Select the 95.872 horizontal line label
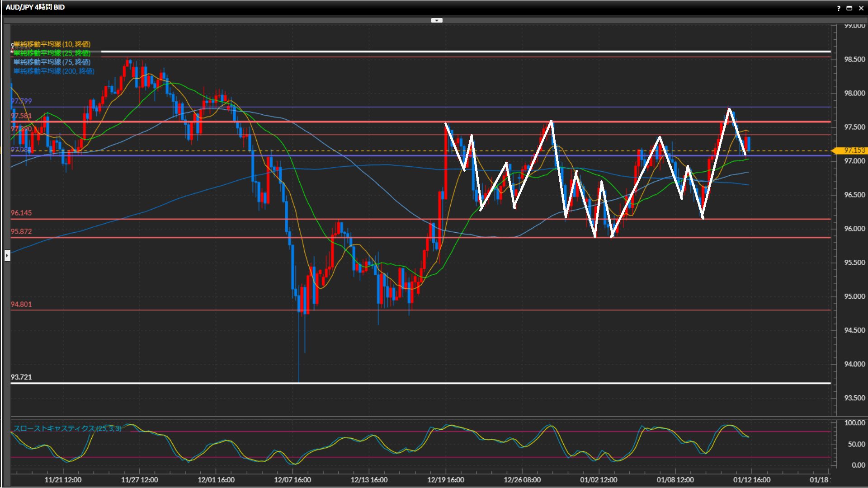This screenshot has width=868, height=488. pos(21,231)
